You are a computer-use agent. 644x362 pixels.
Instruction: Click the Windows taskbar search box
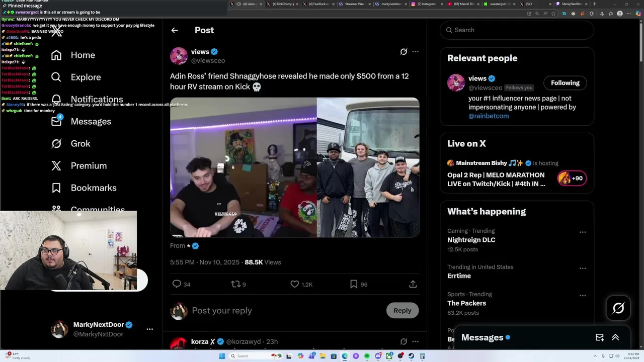coord(255,356)
